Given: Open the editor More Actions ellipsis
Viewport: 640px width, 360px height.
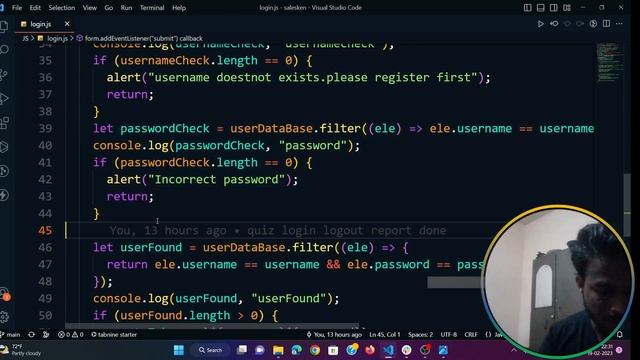Looking at the screenshot, I should tap(620, 24).
